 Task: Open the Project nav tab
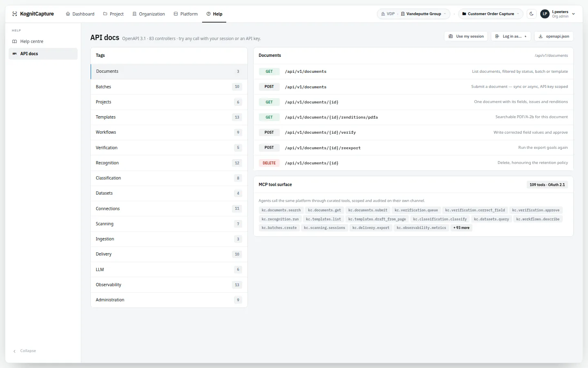113,14
